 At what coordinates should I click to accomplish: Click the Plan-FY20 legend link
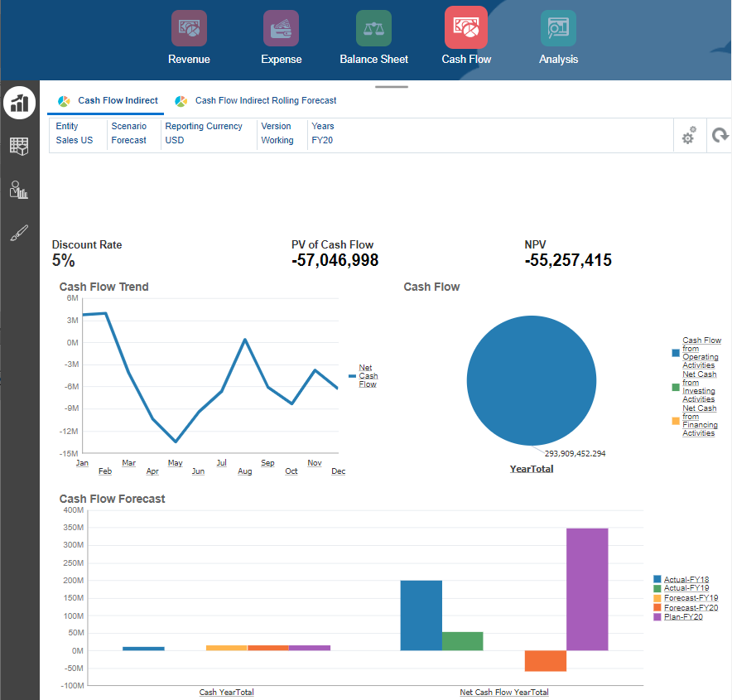683,617
